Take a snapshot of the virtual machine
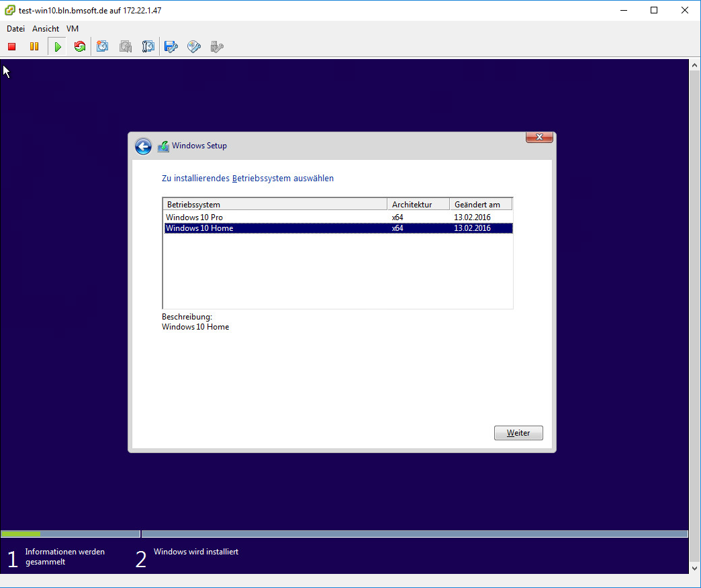Image resolution: width=701 pixels, height=588 pixels. click(102, 46)
